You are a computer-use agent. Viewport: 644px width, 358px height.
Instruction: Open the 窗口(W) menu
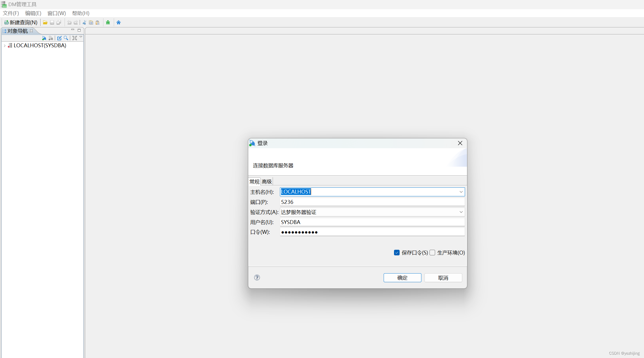[56, 13]
